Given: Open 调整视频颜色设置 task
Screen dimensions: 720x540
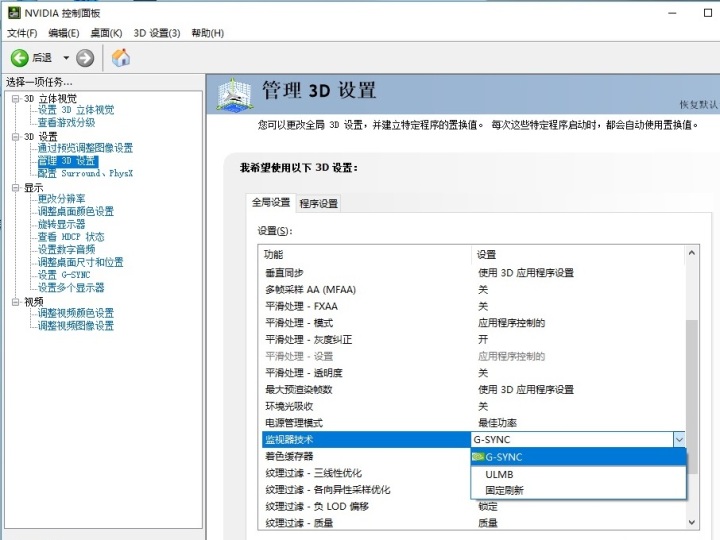Looking at the screenshot, I should (x=76, y=313).
